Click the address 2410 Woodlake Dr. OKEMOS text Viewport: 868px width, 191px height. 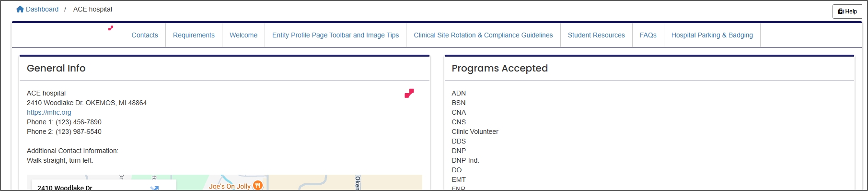coord(87,103)
